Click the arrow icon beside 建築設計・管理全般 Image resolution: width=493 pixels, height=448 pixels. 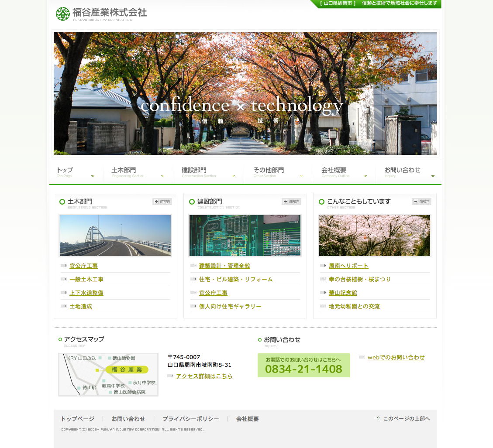tap(193, 266)
